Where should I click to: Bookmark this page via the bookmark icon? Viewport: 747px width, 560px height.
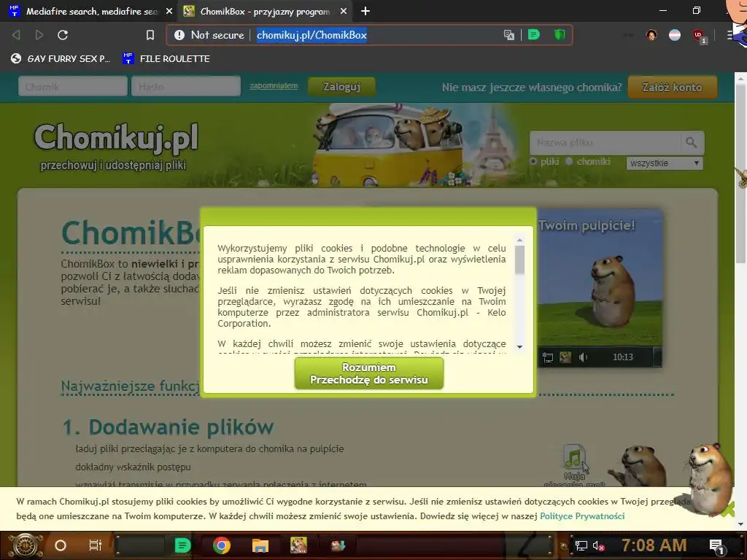tap(150, 35)
